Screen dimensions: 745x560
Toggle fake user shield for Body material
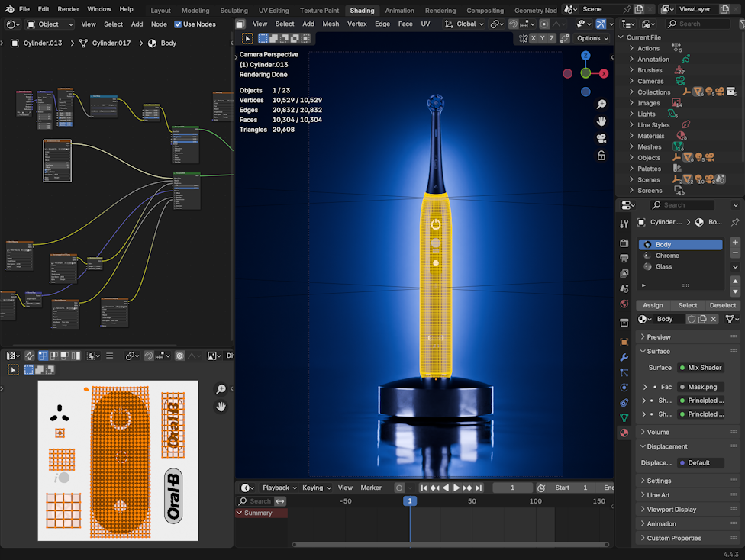(691, 319)
